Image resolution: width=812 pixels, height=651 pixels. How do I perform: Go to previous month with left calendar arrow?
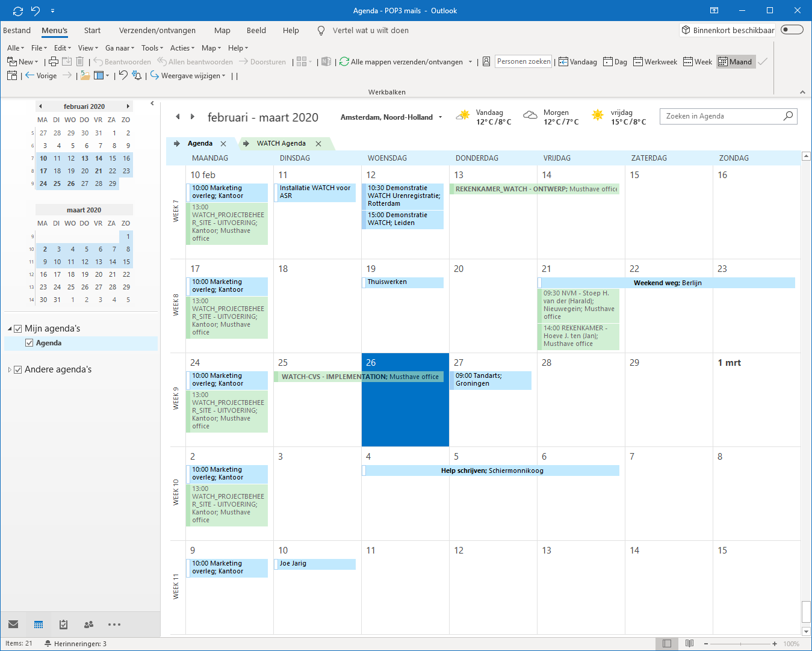pos(178,117)
